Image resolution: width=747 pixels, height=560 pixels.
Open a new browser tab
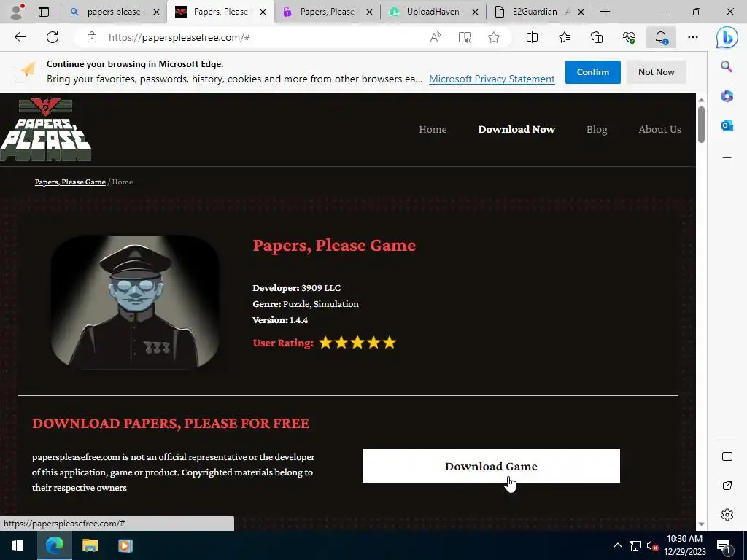pyautogui.click(x=605, y=12)
